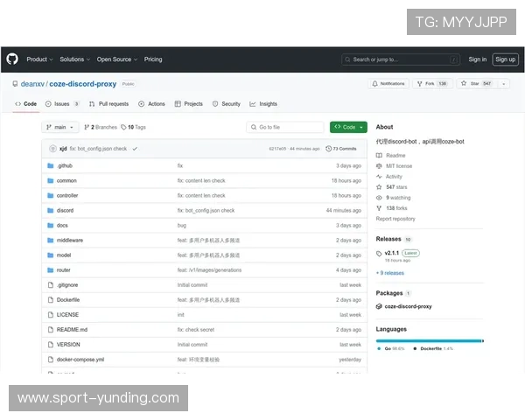
Task: Expand the main branch selector dropdown
Action: click(60, 127)
